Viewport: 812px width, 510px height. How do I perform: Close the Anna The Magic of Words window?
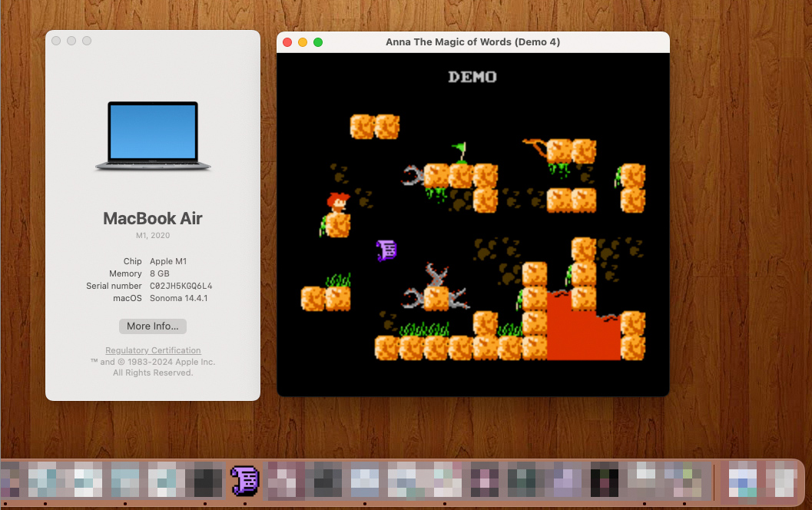click(287, 42)
